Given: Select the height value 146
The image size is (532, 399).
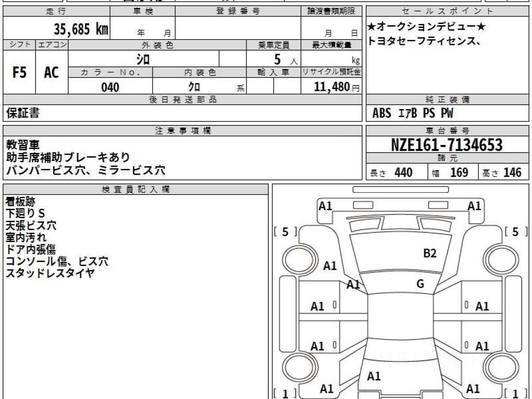Looking at the screenshot, I should tap(512, 172).
